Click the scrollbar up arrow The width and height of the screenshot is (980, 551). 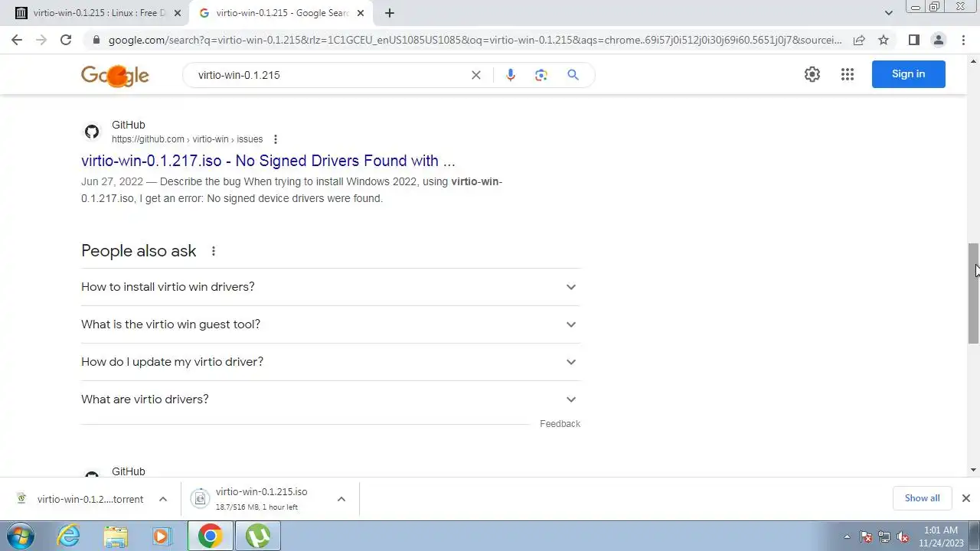pos(973,60)
